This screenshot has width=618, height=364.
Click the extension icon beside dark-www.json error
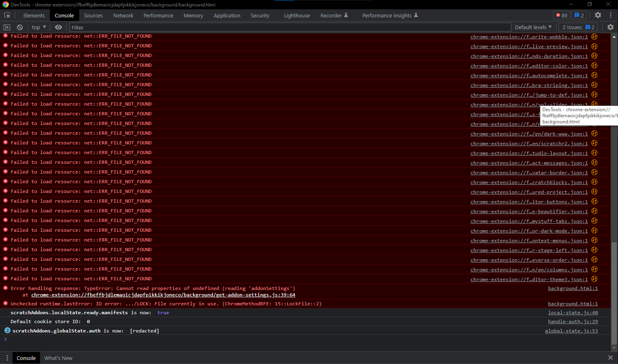pyautogui.click(x=594, y=133)
